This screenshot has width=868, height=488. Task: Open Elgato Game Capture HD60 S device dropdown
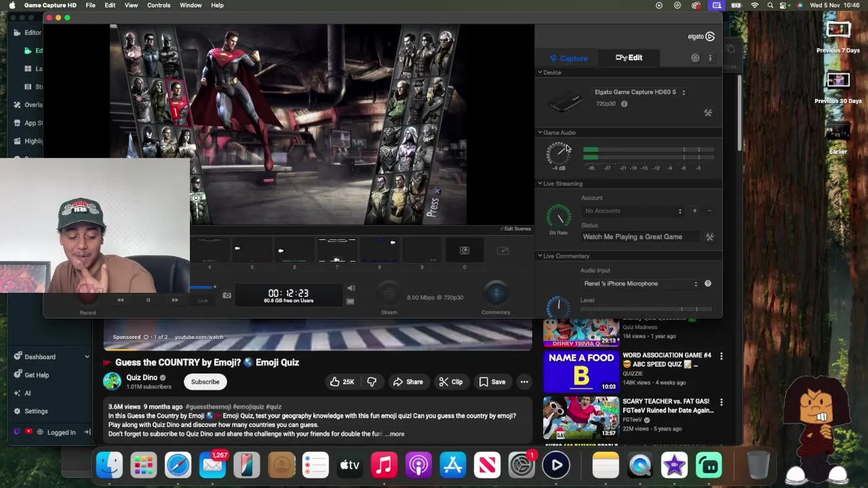coord(639,92)
